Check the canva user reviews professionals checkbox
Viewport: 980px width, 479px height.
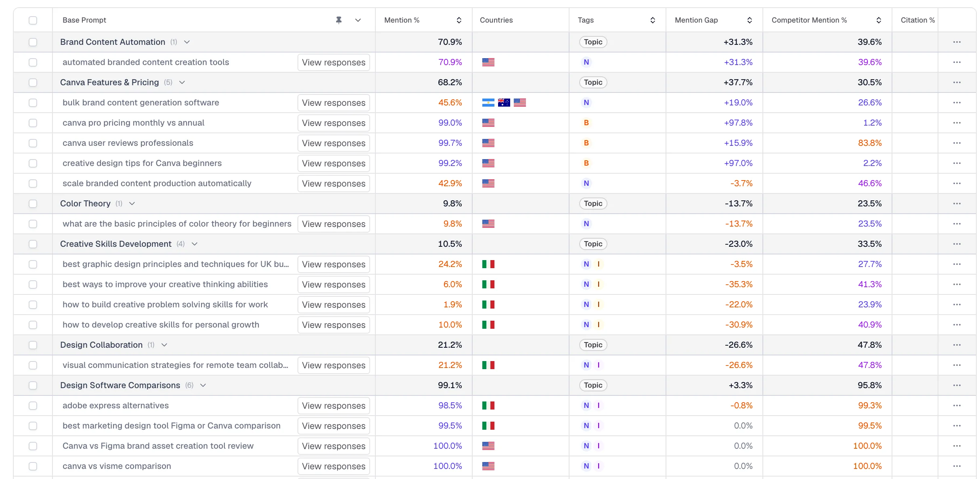click(x=33, y=143)
